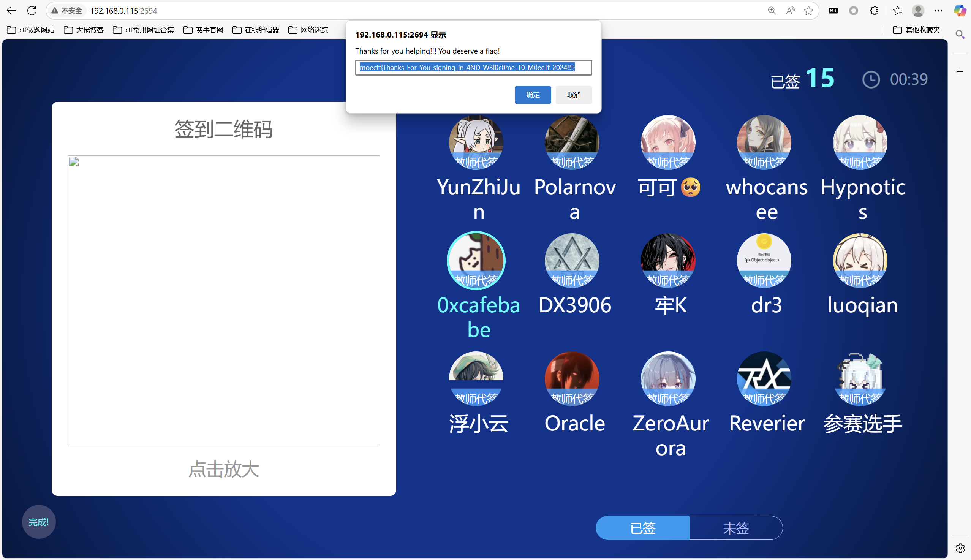This screenshot has width=971, height=560.
Task: Add page to favorites with star icon
Action: coord(808,11)
